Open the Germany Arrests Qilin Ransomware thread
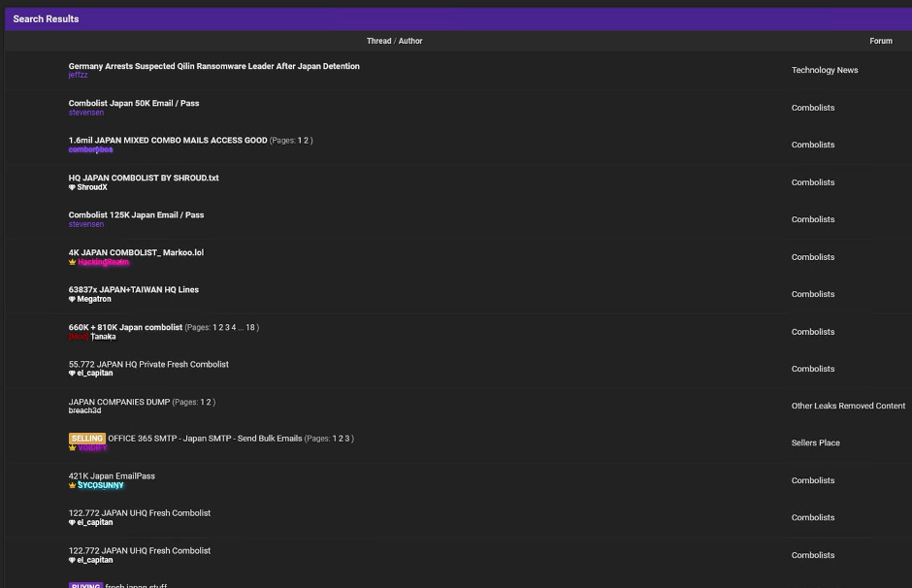 point(214,66)
